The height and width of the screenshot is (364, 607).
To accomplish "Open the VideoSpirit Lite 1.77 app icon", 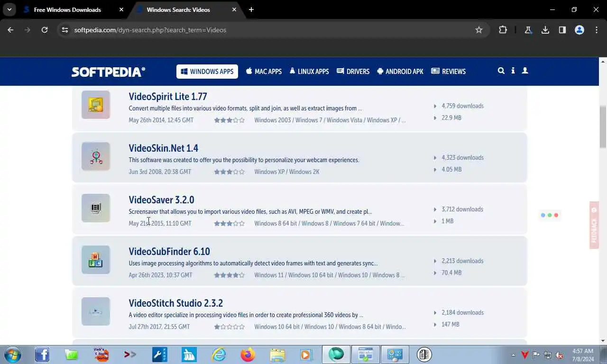I will (x=96, y=105).
